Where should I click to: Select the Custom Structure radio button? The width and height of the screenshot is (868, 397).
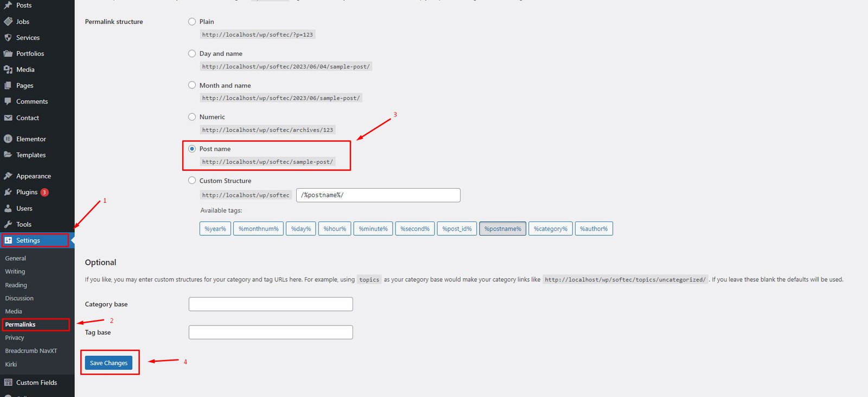(192, 181)
